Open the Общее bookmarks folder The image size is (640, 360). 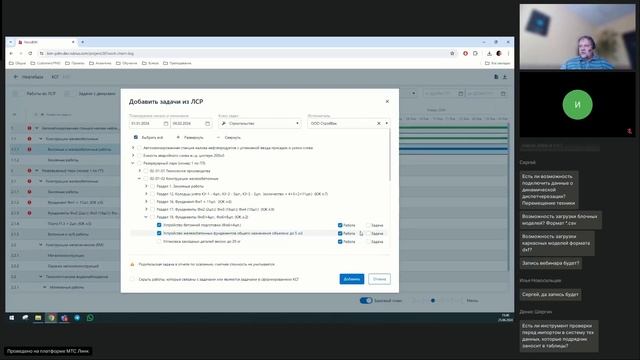click(18, 63)
